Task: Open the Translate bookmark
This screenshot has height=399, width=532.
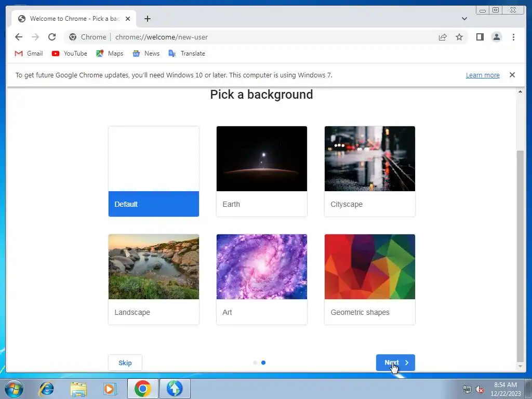Action: (187, 54)
